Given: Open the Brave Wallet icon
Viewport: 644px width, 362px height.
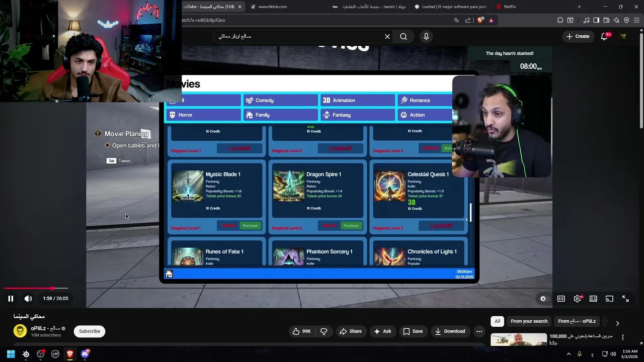Looking at the screenshot, I should (606, 20).
